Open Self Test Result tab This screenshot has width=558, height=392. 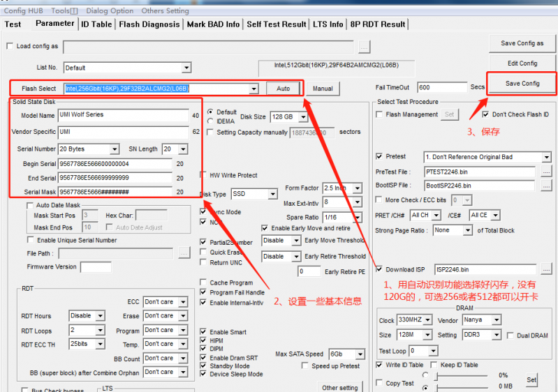(x=277, y=24)
